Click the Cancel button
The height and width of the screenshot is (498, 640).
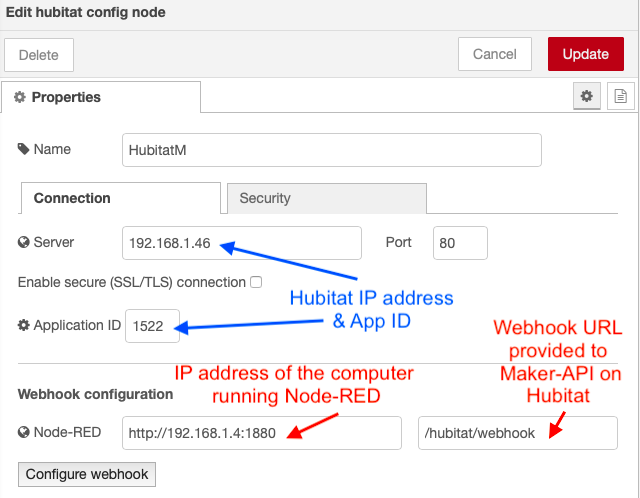point(495,54)
